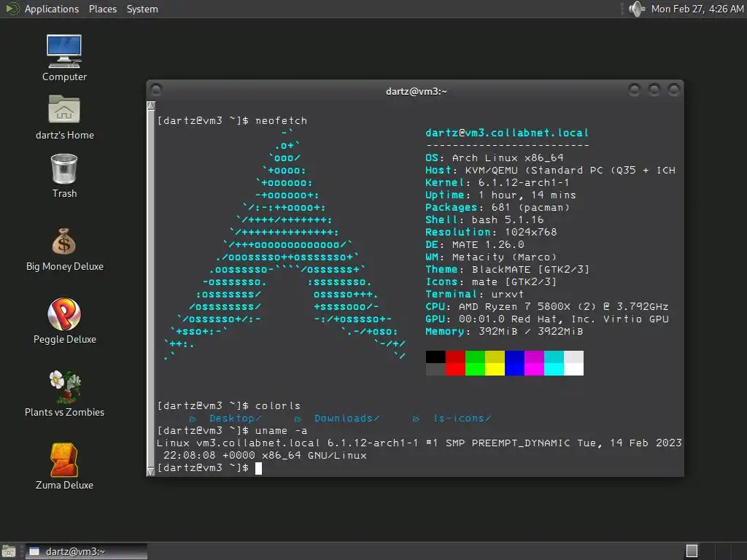The width and height of the screenshot is (747, 560).
Task: Launch Zuma Deluxe icon
Action: 64,467
